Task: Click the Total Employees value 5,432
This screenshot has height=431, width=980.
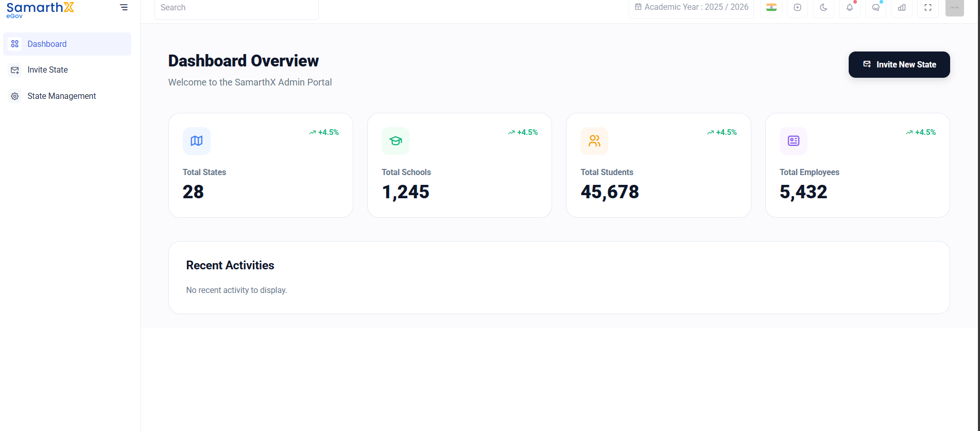Action: [803, 192]
